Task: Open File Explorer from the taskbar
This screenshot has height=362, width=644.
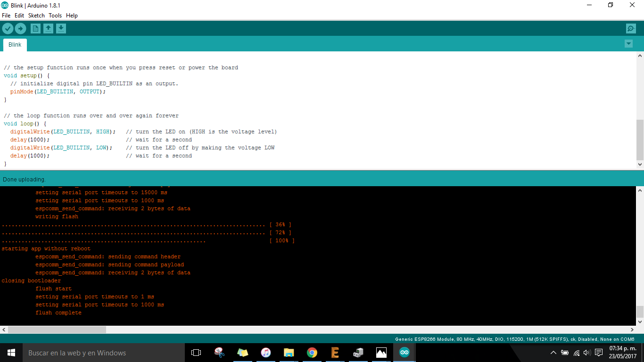Action: 289,353
